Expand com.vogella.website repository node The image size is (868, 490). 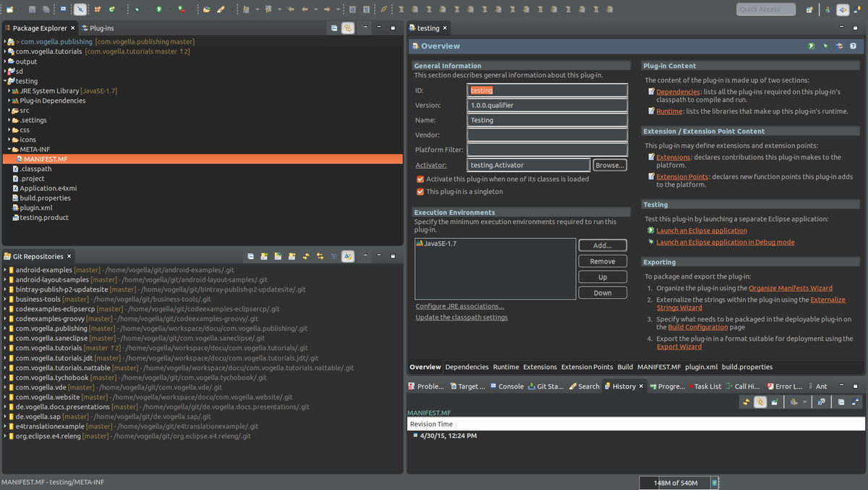click(x=4, y=397)
